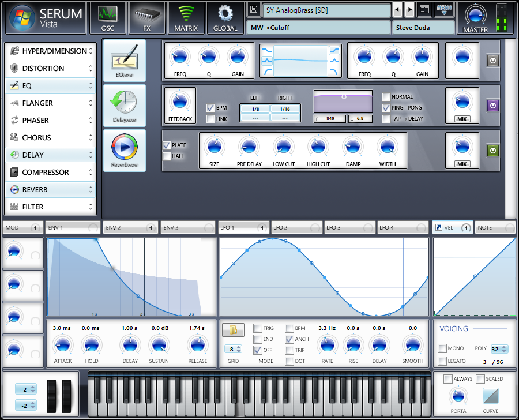Click reorder arrows on REVERB row
Image resolution: width=519 pixels, height=420 pixels.
click(x=91, y=189)
